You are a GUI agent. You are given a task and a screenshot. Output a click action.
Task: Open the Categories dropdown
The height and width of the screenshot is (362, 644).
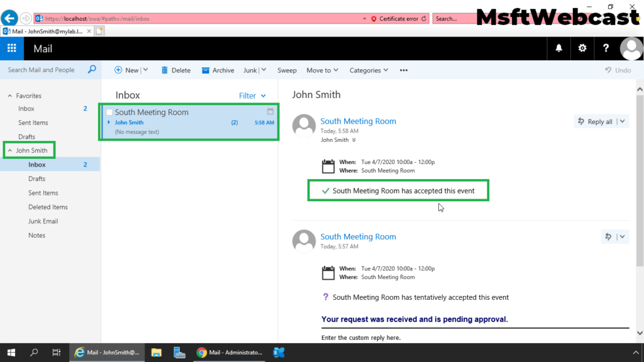point(369,70)
